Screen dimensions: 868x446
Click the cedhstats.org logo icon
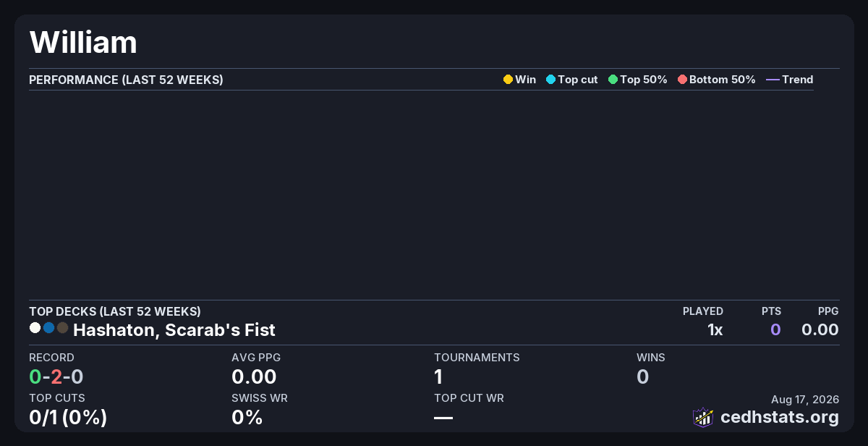703,417
